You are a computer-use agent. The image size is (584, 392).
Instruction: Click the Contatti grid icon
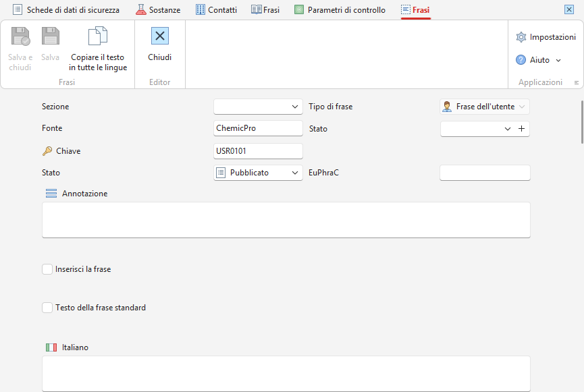(201, 9)
